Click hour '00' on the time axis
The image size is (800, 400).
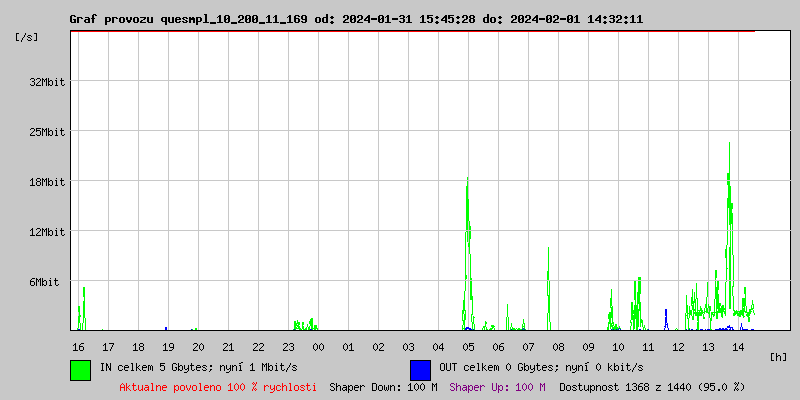click(x=318, y=346)
